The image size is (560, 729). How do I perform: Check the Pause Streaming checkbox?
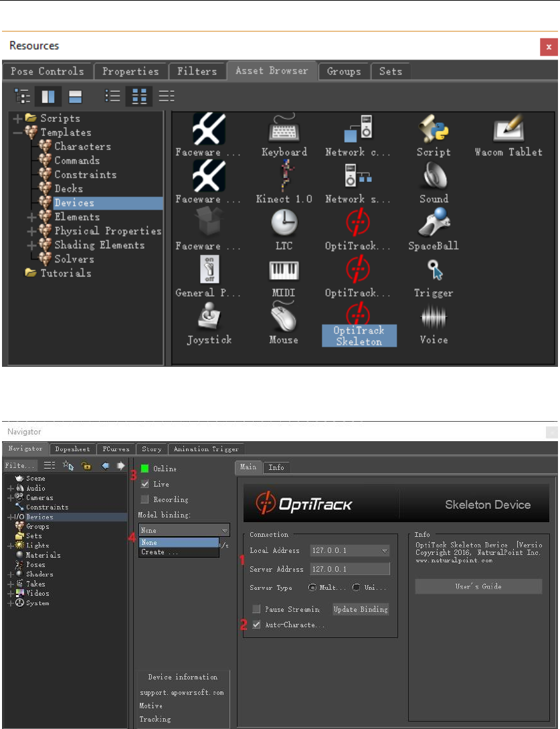click(256, 609)
